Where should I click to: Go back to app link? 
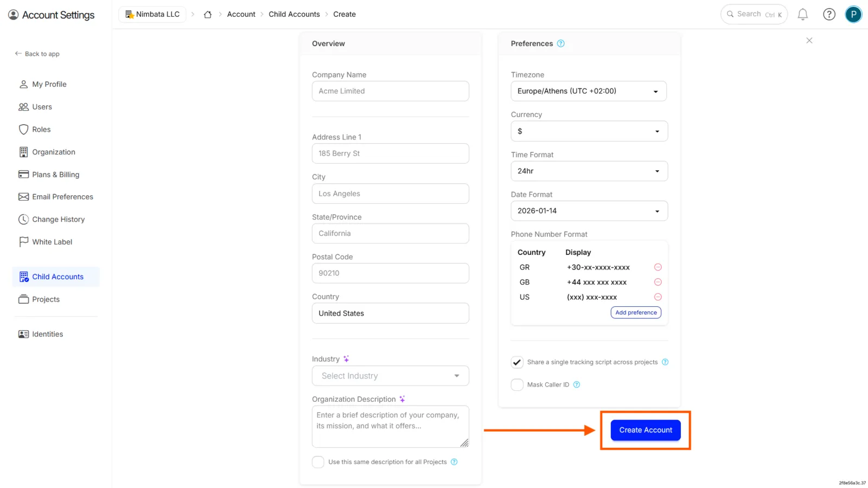pos(37,54)
